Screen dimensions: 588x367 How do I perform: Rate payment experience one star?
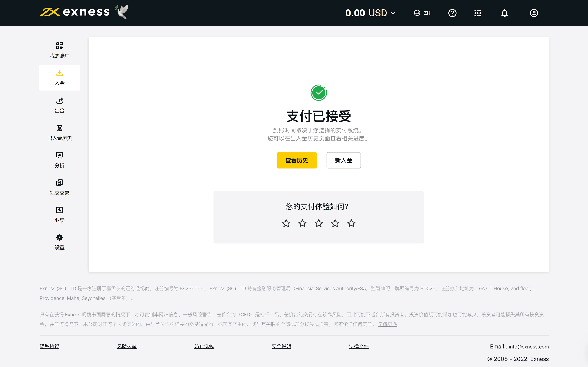[x=286, y=223]
